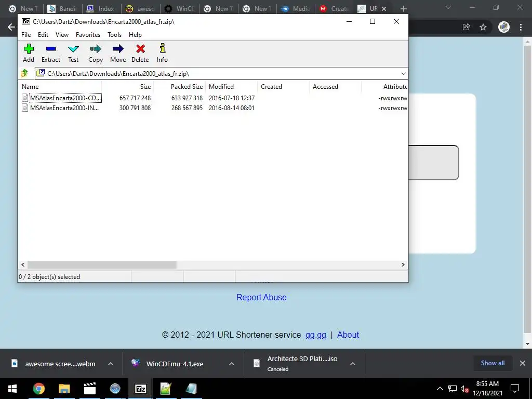Click the horizontal scrollbar left arrow
Viewport: 532px width, 399px height.
point(23,264)
